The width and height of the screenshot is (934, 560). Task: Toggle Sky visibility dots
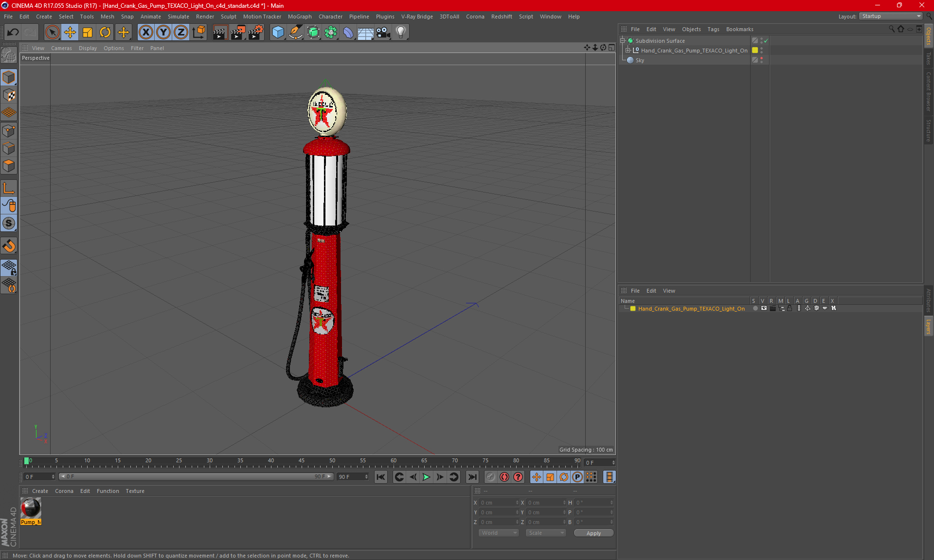(x=761, y=60)
